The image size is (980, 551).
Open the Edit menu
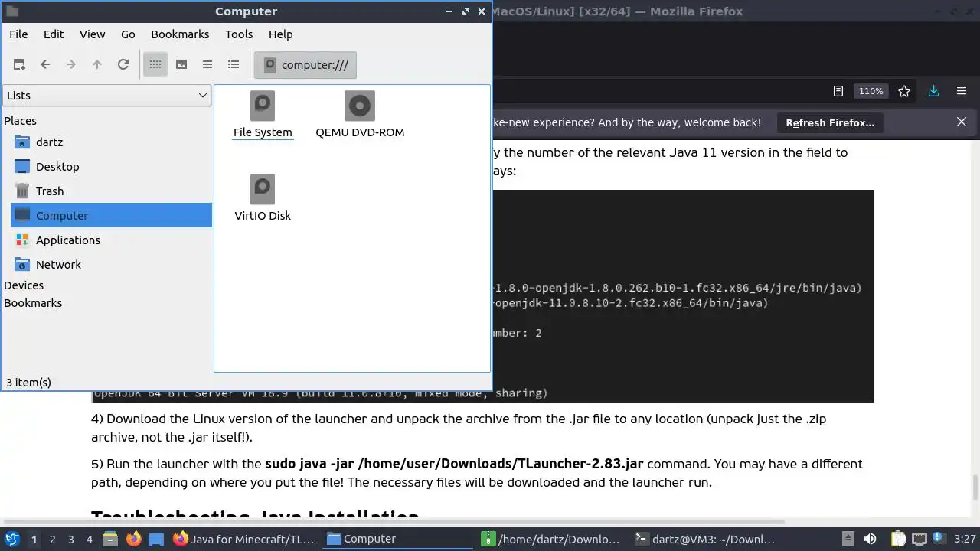coord(54,34)
